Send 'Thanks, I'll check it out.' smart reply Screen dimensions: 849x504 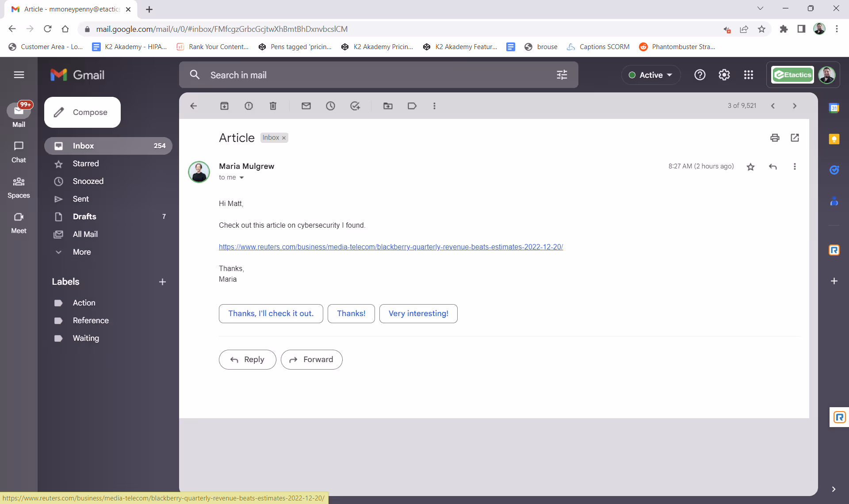pyautogui.click(x=271, y=313)
